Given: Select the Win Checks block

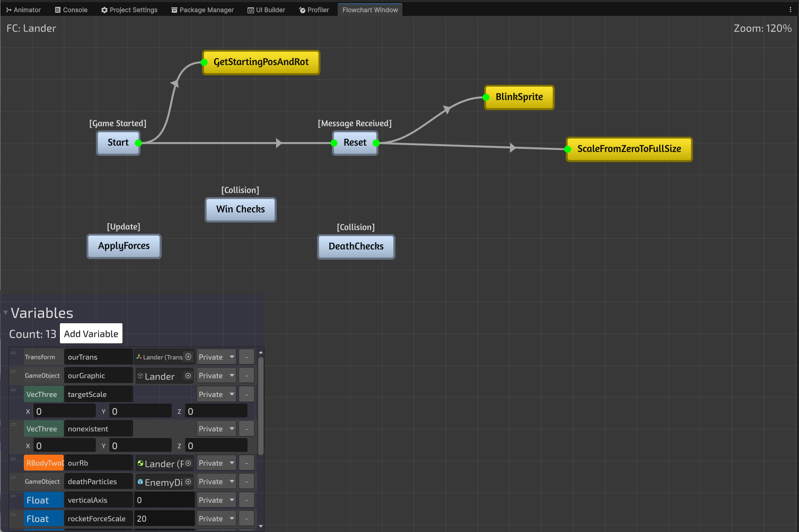Looking at the screenshot, I should coord(241,209).
